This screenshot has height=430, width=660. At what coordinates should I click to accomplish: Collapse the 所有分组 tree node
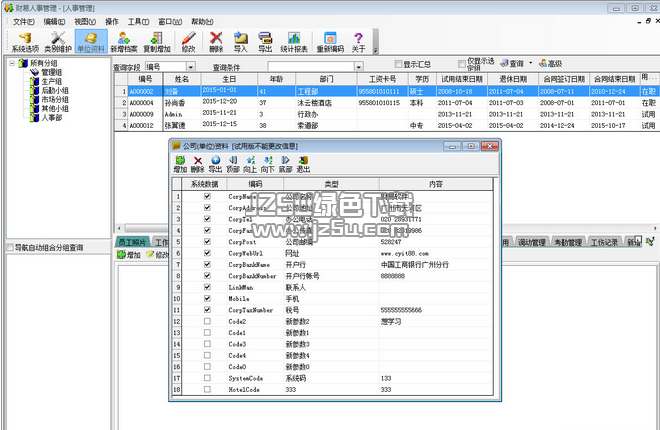click(12, 63)
